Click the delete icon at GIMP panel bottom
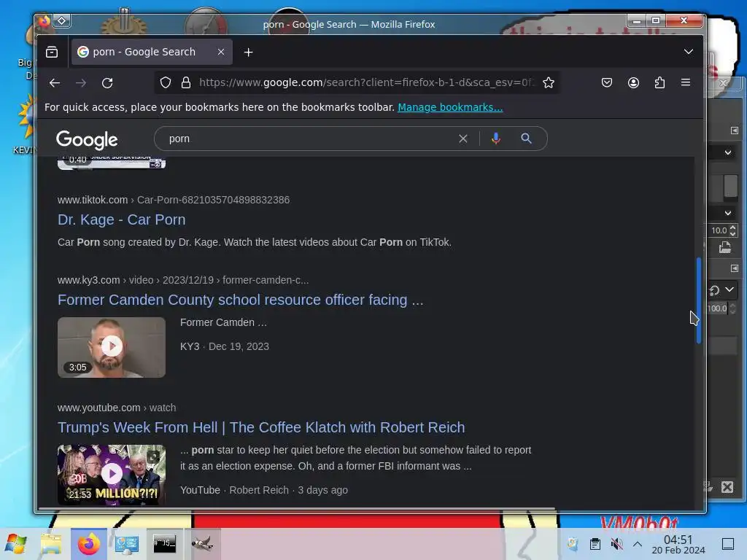This screenshot has width=747, height=560. [727, 487]
